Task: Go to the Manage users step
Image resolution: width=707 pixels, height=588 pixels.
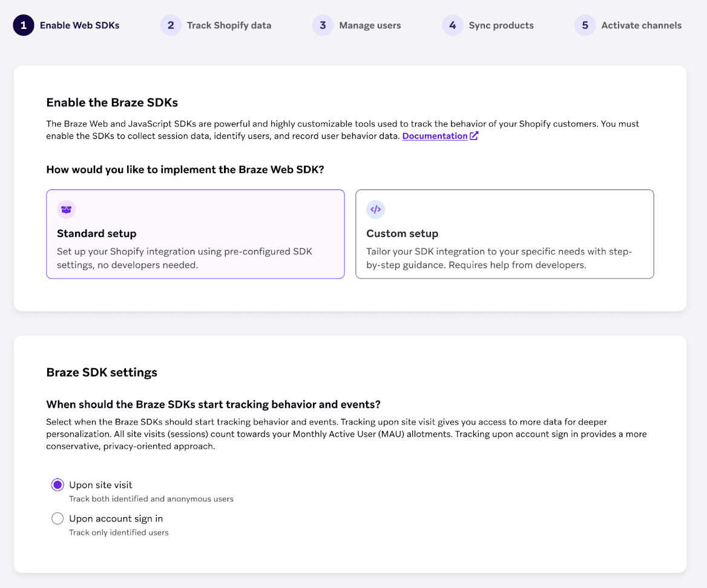Action: [370, 25]
